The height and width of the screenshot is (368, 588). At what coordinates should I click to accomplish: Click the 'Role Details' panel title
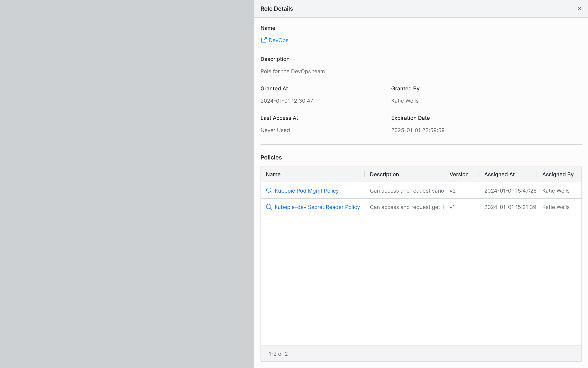point(277,9)
